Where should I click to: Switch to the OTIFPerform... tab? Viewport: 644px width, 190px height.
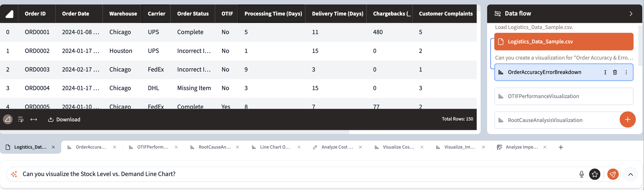152,147
